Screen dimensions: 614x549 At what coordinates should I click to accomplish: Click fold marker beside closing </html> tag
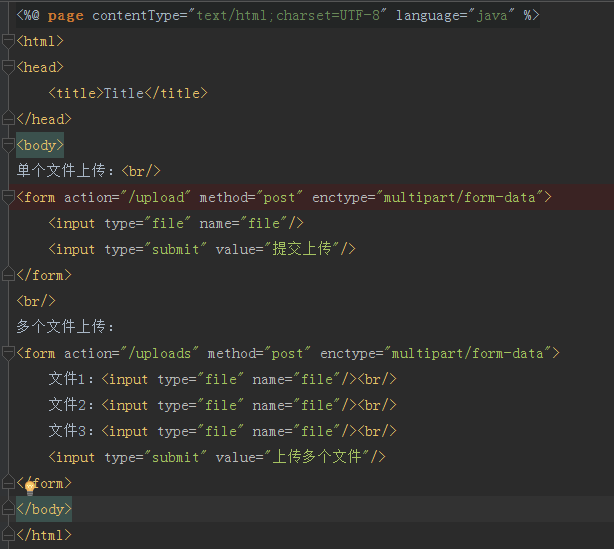tap(9, 536)
